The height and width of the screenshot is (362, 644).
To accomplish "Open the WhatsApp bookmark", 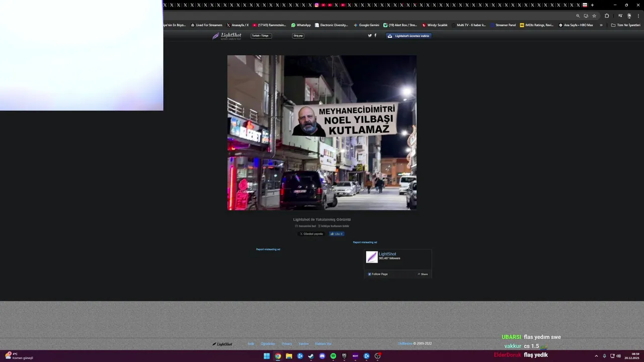I will click(301, 25).
